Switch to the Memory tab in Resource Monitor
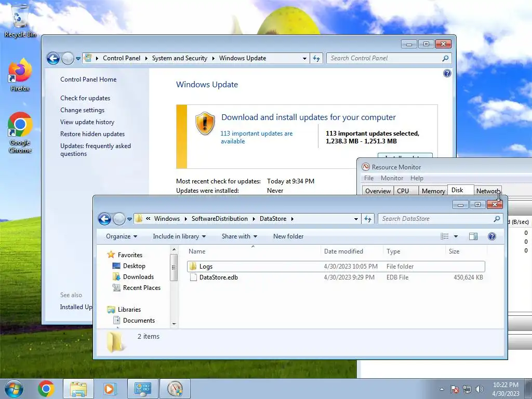532x399 pixels. [x=433, y=191]
